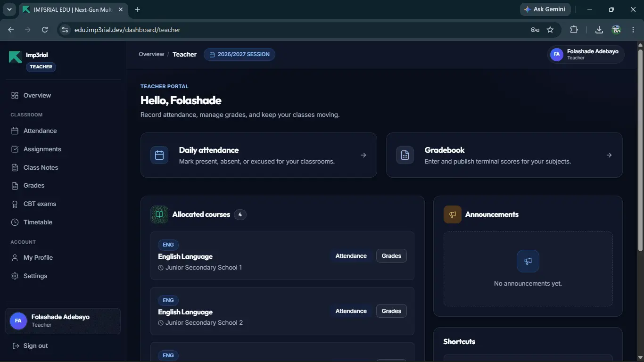Click the English Language Junior Secondary School 1 title
644x362 pixels.
click(x=185, y=256)
